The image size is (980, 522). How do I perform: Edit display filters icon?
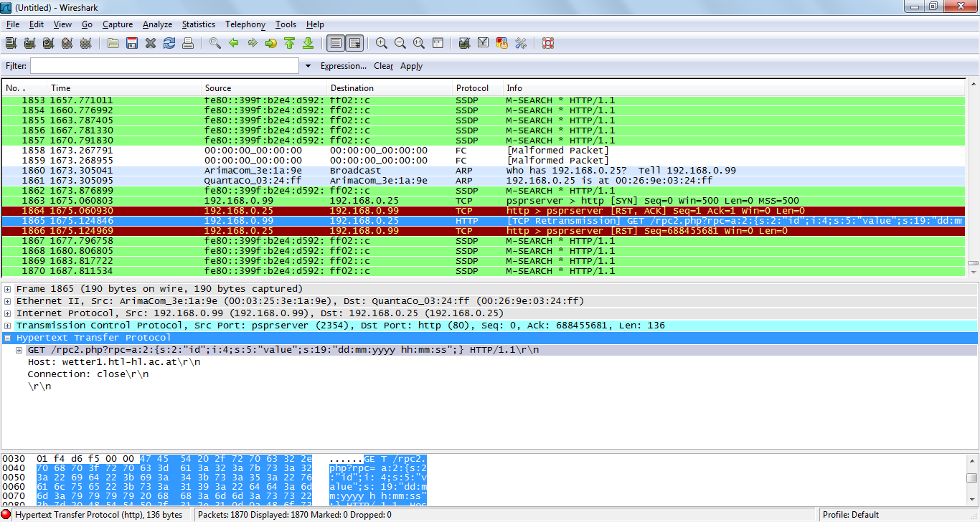[x=484, y=43]
